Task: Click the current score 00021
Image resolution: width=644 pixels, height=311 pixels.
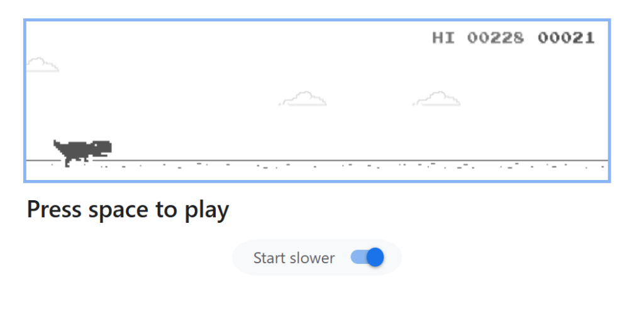Action: coord(566,38)
